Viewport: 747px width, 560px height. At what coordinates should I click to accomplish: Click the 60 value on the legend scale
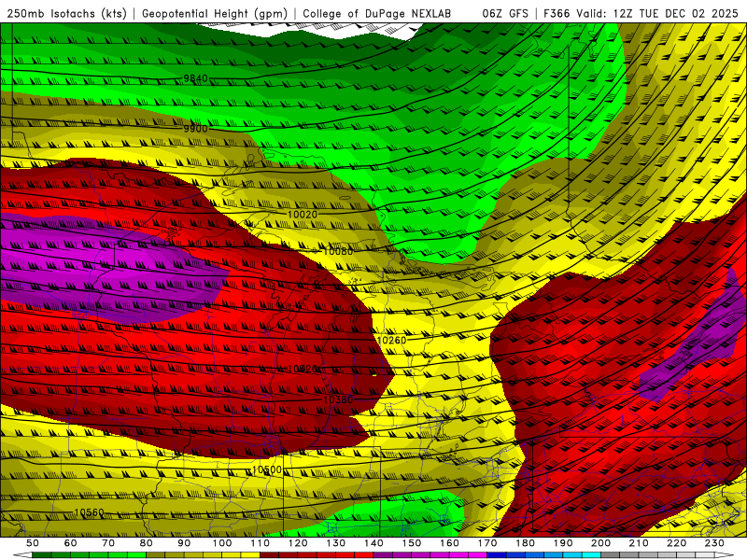pos(70,543)
